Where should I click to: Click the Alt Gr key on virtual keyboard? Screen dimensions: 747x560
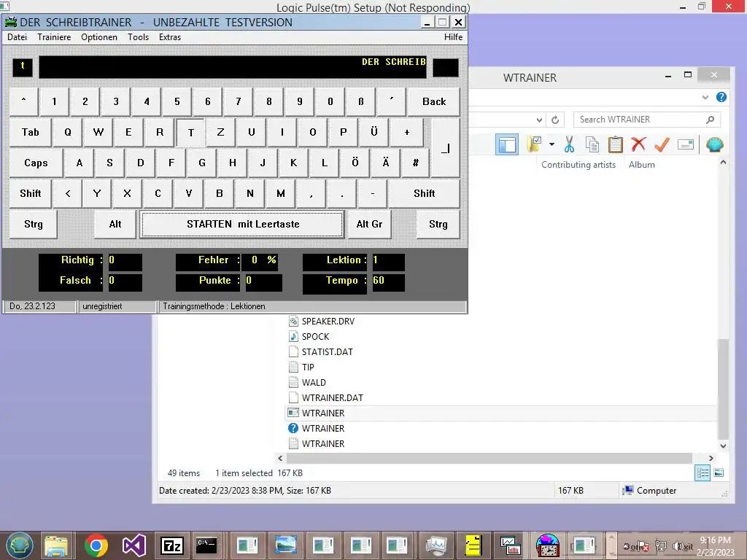tap(369, 225)
